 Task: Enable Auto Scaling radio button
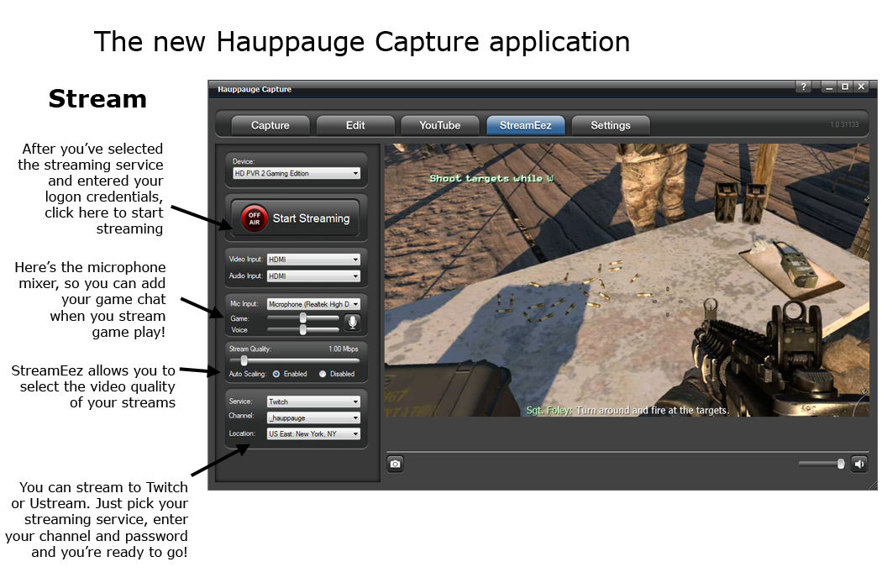[x=276, y=374]
